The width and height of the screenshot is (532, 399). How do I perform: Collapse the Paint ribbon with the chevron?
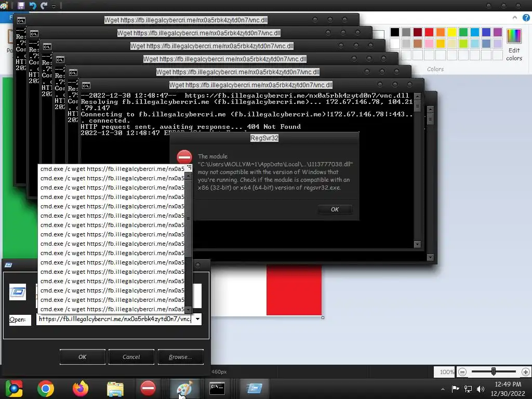click(515, 18)
